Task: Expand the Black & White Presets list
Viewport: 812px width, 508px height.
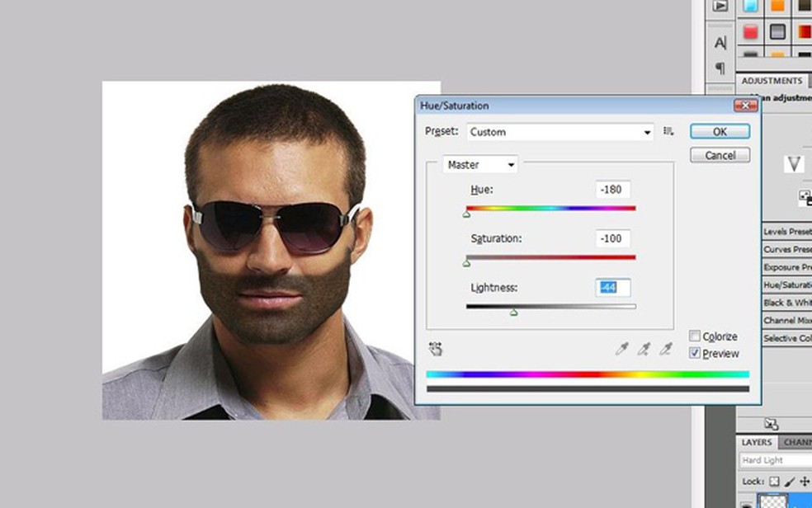Action: coord(787,303)
